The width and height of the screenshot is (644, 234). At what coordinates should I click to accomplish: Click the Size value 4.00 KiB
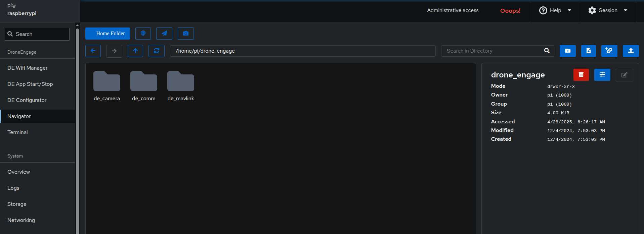pos(558,113)
